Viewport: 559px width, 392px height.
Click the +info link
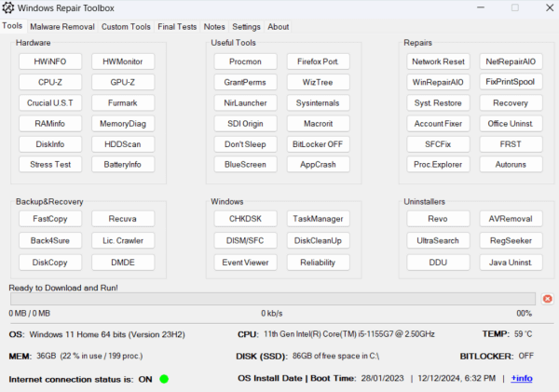point(522,378)
